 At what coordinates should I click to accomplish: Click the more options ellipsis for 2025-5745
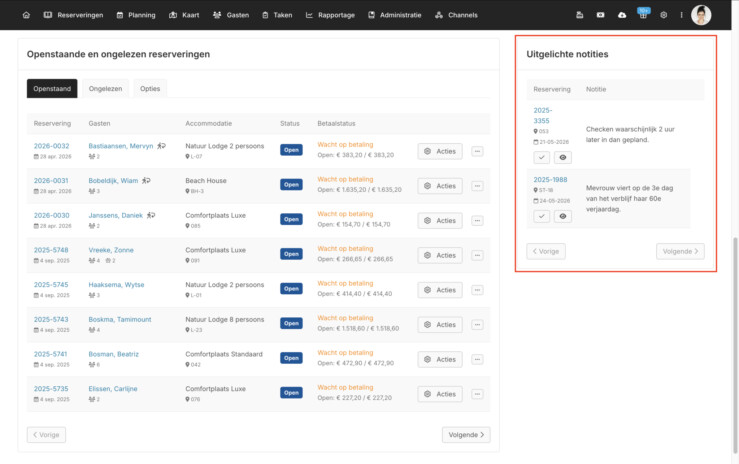477,290
